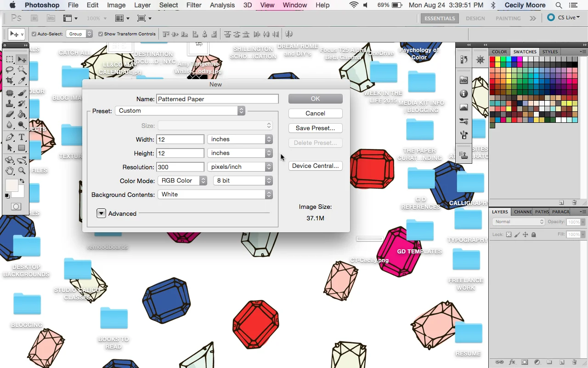Select the Path Selection tool
The image size is (588, 368).
click(10, 148)
